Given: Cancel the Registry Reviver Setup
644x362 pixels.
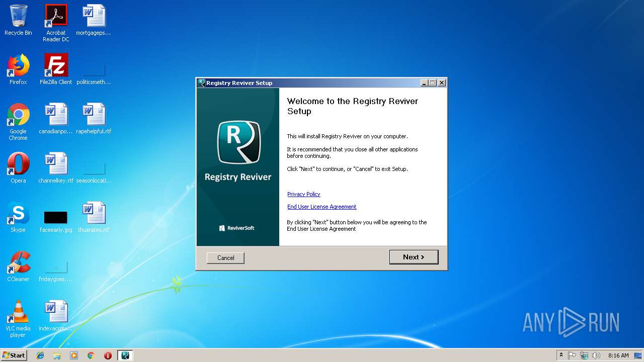Looking at the screenshot, I should click(x=225, y=258).
